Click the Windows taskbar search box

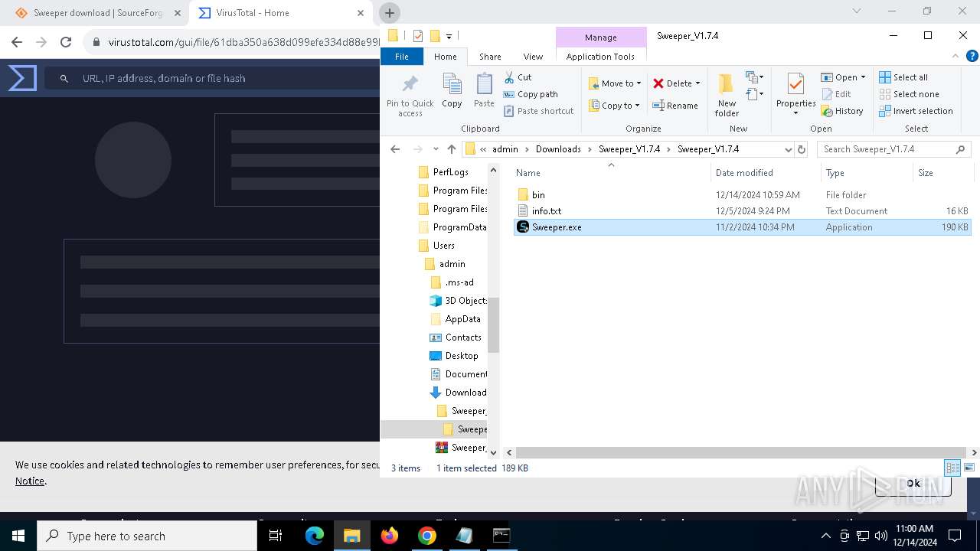click(147, 536)
